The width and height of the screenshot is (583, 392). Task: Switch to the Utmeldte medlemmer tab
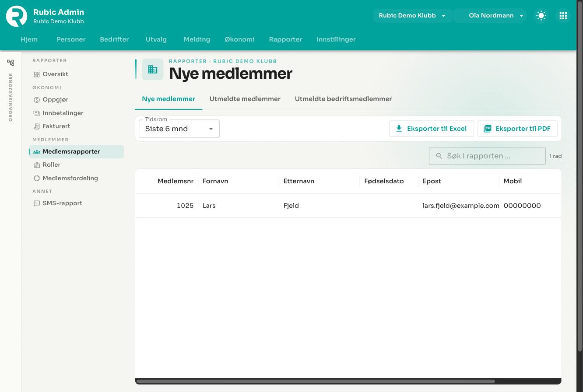pyautogui.click(x=245, y=99)
